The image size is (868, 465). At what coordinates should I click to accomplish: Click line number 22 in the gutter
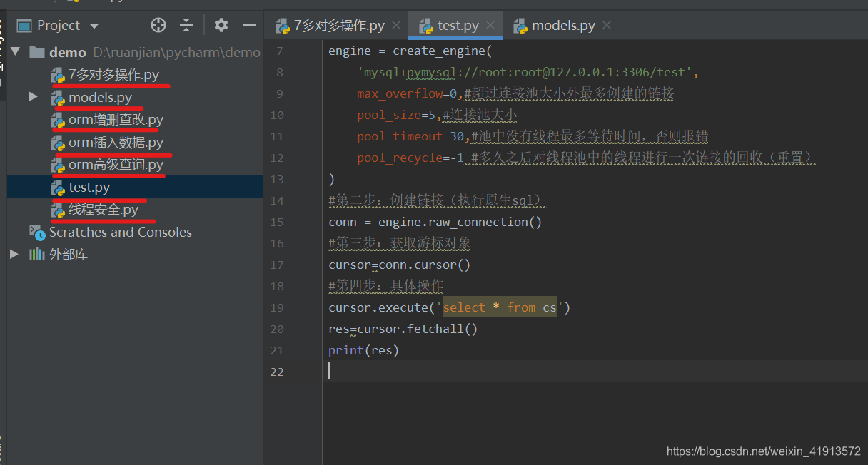tap(276, 372)
